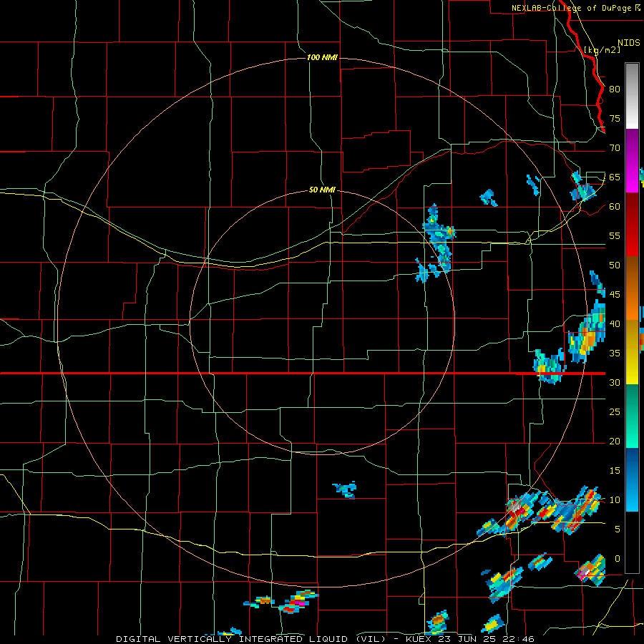Click the 10 value on the color scale
The image size is (644, 644).
(615, 500)
